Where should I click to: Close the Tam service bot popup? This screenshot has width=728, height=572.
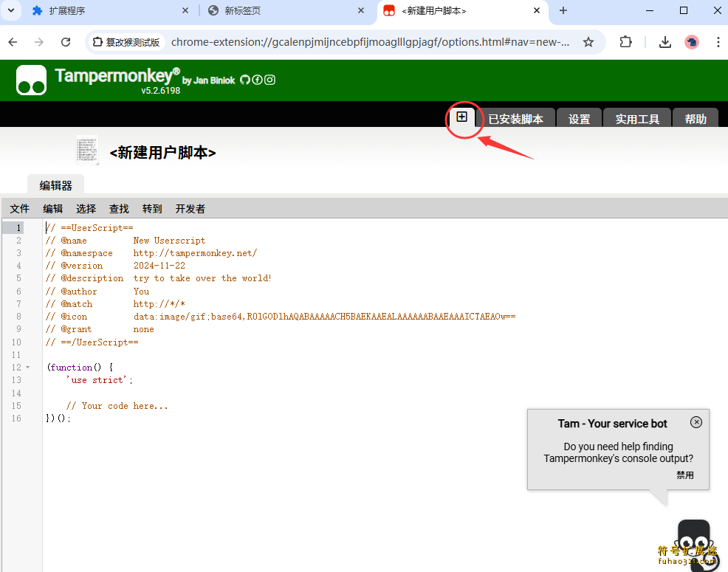(x=696, y=422)
